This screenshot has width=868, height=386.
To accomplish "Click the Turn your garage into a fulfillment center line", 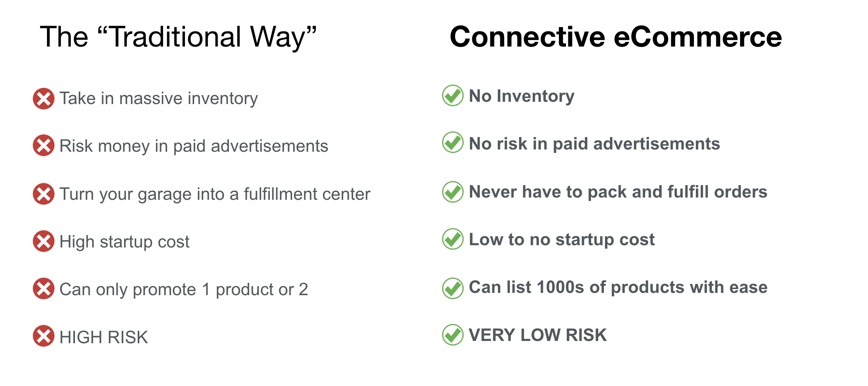I will [215, 195].
